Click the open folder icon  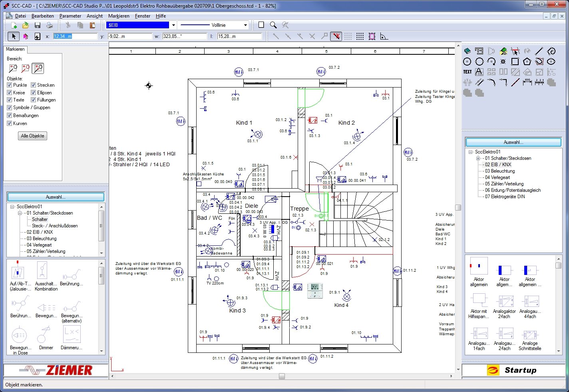tap(26, 25)
